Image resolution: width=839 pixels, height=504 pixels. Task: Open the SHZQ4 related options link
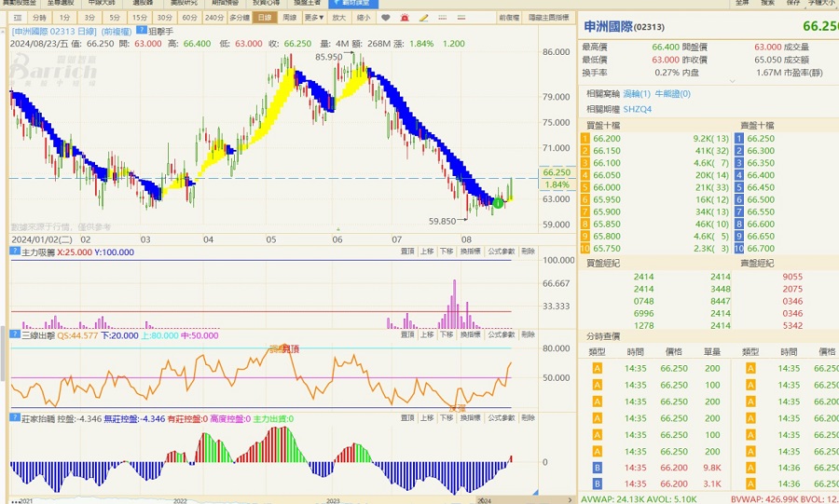click(x=638, y=109)
